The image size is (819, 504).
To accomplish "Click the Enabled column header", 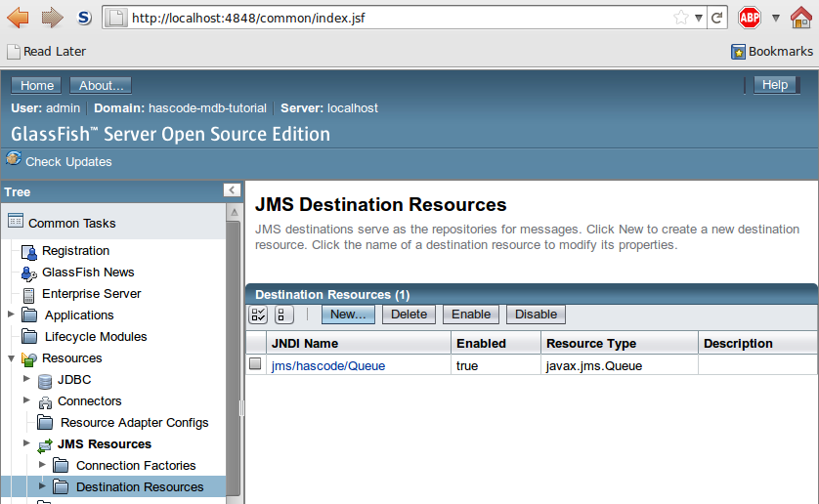I will point(496,343).
